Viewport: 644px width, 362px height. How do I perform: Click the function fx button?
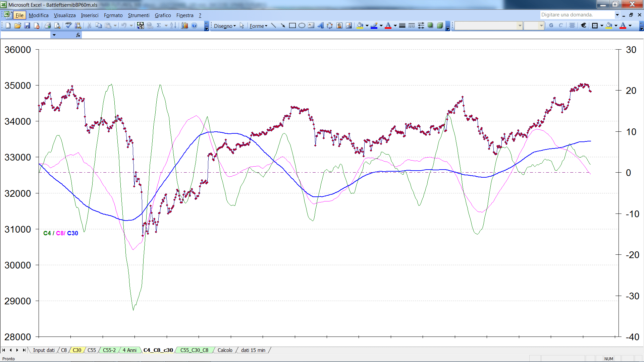(x=78, y=35)
